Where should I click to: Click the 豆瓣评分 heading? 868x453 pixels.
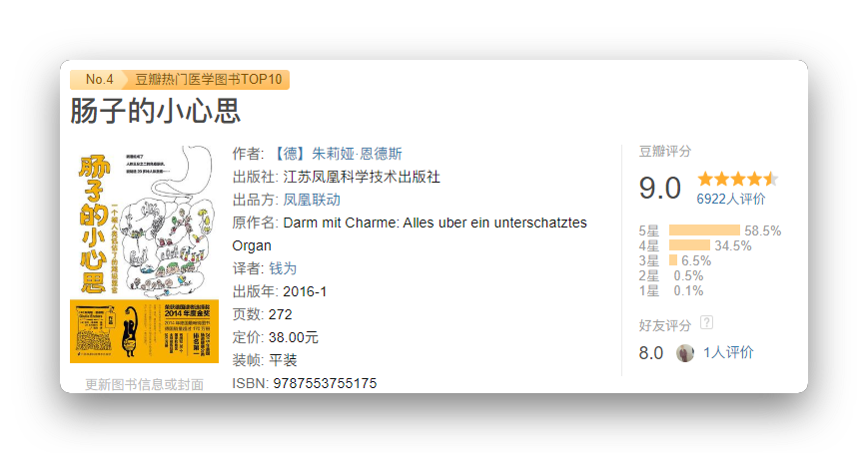(665, 151)
